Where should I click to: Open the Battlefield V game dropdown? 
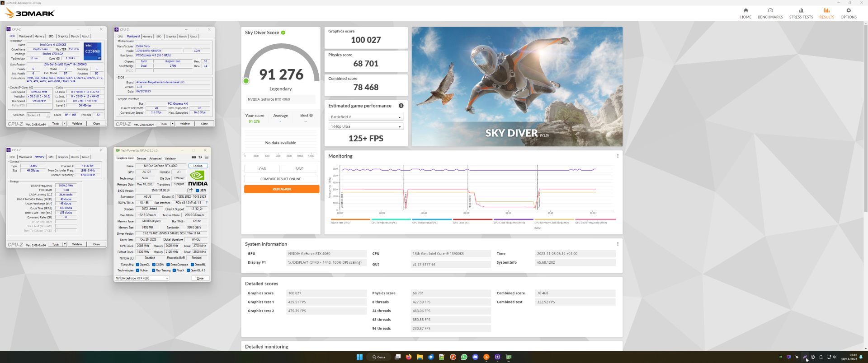pyautogui.click(x=366, y=117)
